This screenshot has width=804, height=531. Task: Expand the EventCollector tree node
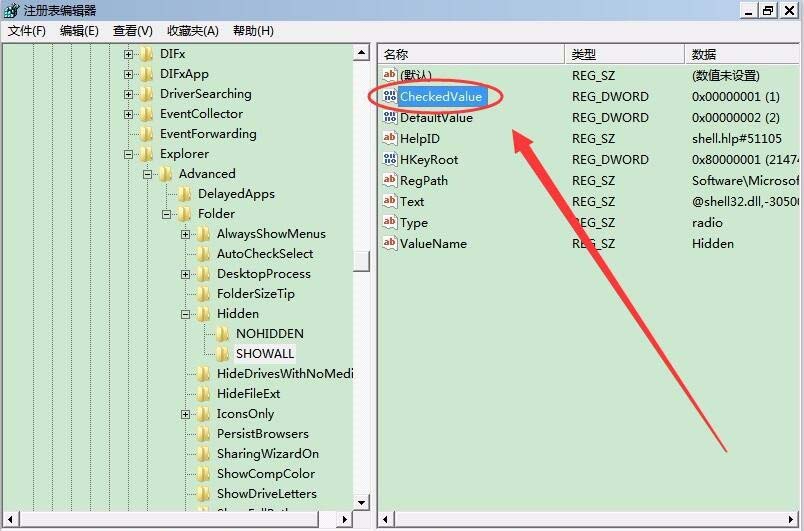(129, 114)
